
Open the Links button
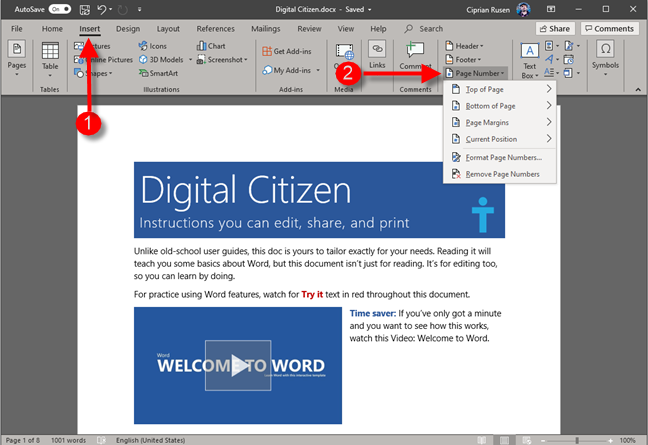coord(377,55)
